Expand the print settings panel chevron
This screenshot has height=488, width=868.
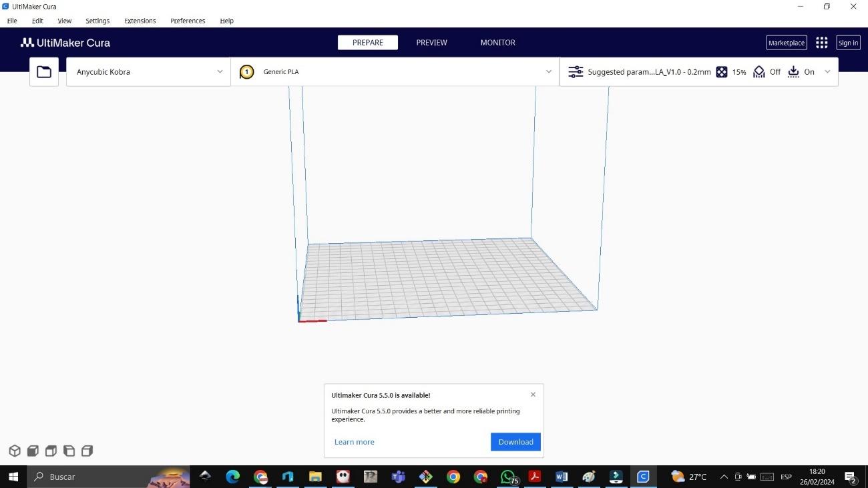click(x=827, y=72)
